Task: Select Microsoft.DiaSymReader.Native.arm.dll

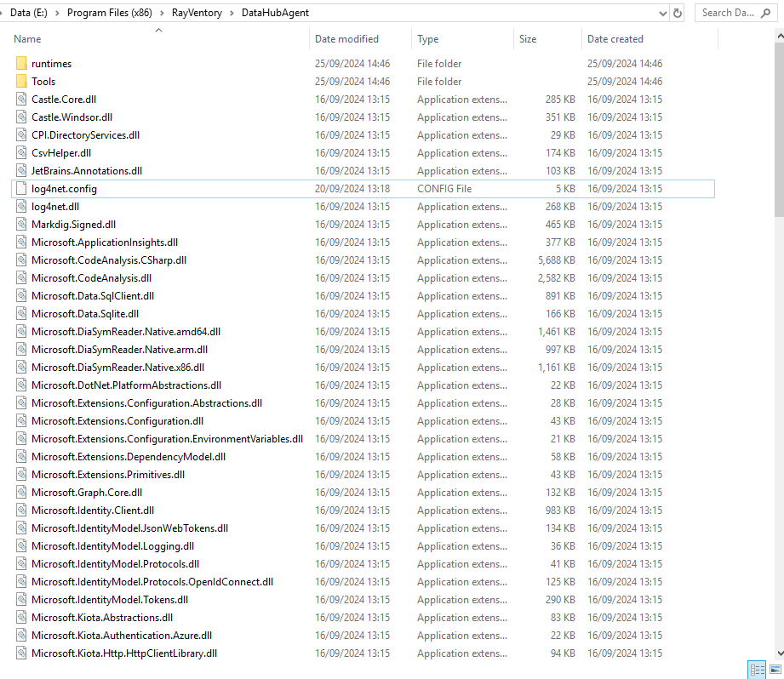Action: (x=119, y=350)
